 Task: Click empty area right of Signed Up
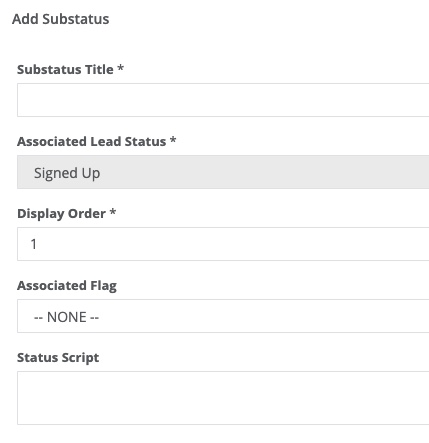click(263, 172)
